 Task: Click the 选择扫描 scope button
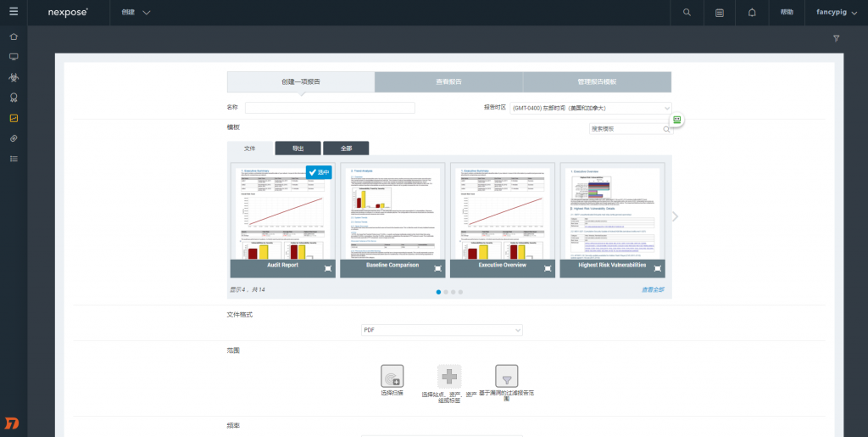pyautogui.click(x=392, y=376)
